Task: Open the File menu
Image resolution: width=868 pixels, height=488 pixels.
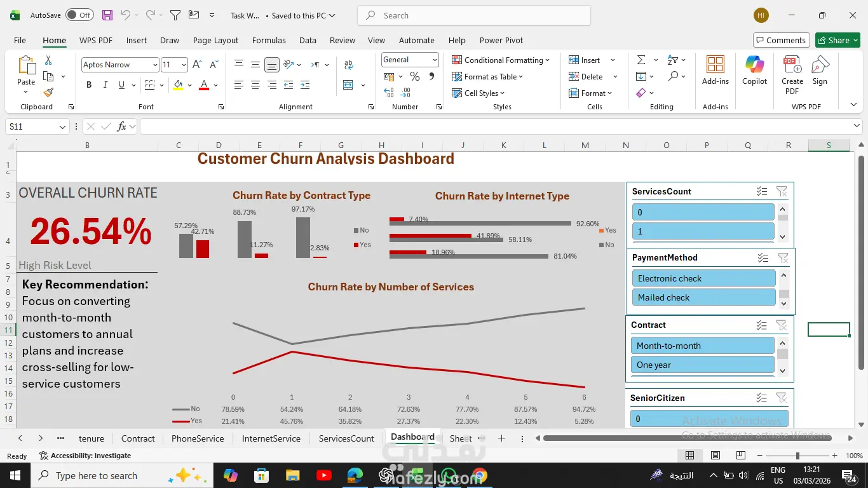Action: [x=20, y=40]
